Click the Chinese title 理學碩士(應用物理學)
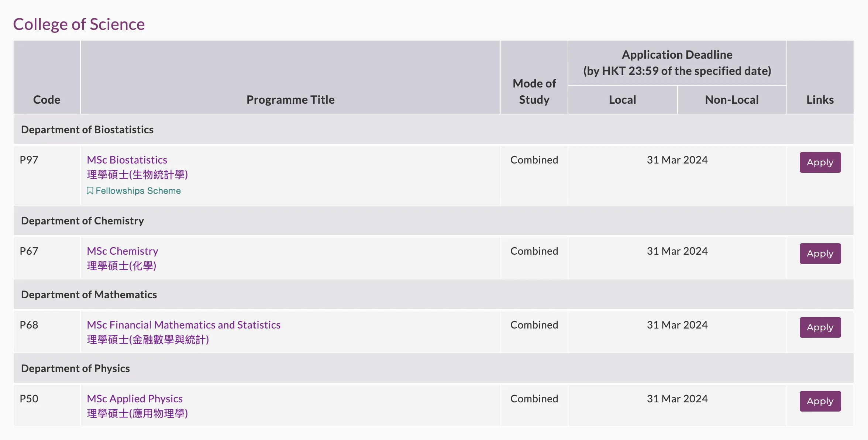 coord(137,413)
